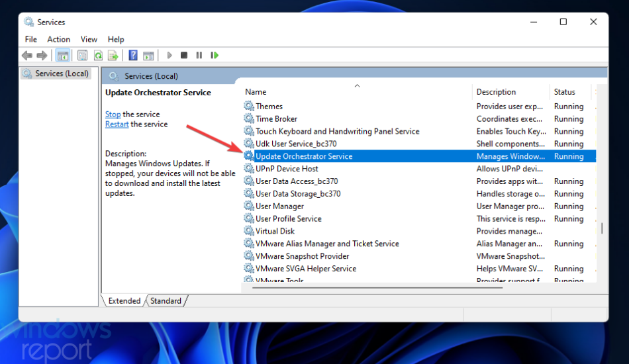
Task: Click Pause Service toolbar icon
Action: 199,56
